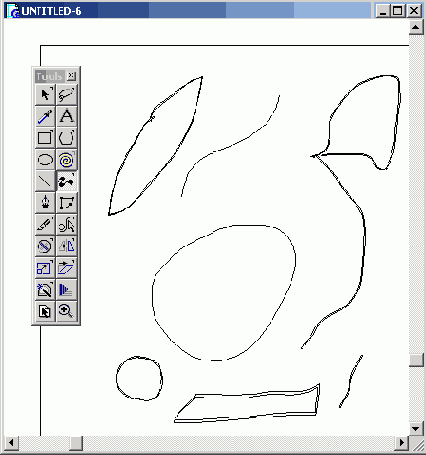Click the horizontal scrollbar thumb
Screen dimensions: 426x455
point(76,443)
